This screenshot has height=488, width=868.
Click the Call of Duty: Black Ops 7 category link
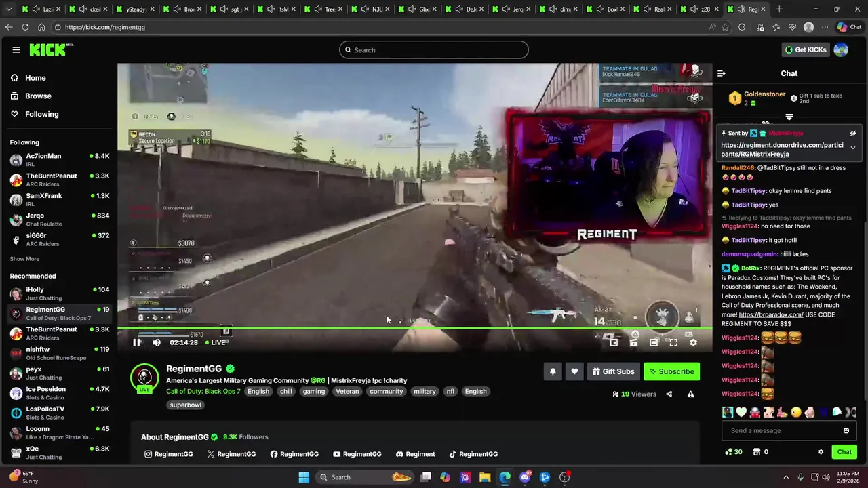point(203,391)
